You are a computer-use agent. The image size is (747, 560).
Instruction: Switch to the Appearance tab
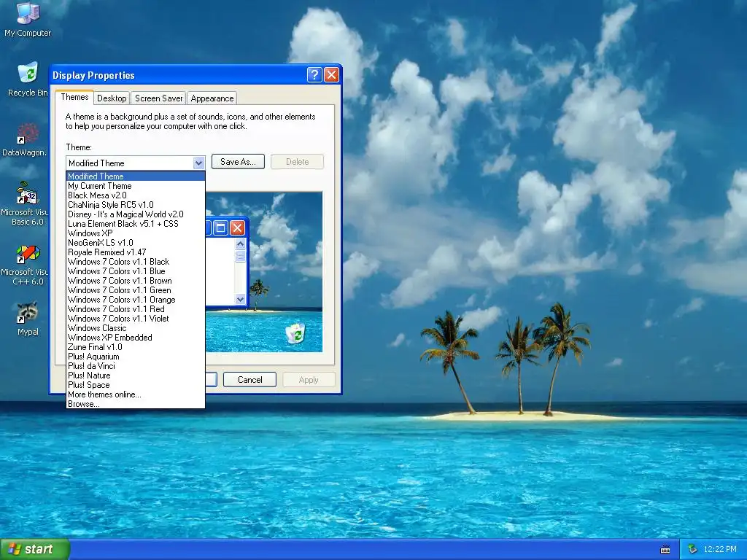[212, 98]
